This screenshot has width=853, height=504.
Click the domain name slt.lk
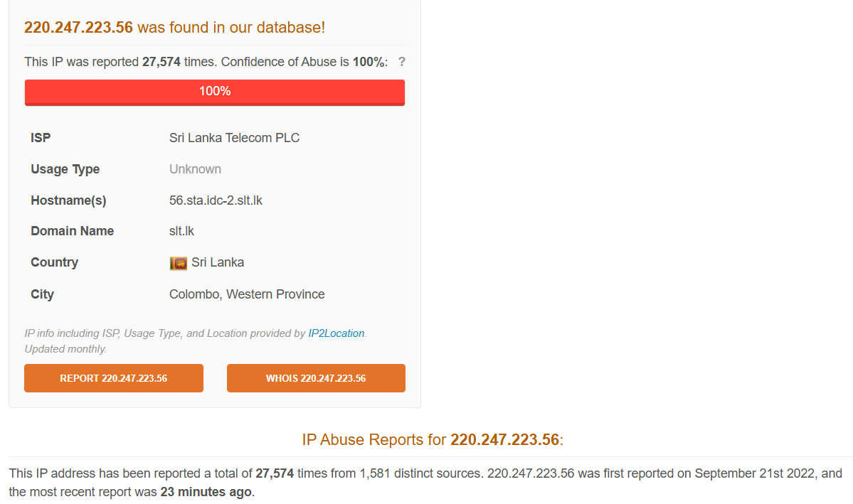pyautogui.click(x=181, y=230)
